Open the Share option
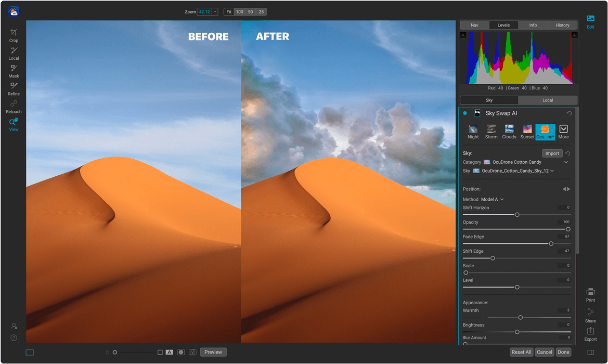The width and height of the screenshot is (608, 364). [590, 315]
